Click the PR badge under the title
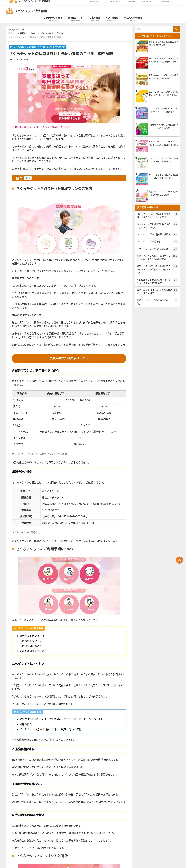The height and width of the screenshot is (868, 186). click(11, 59)
